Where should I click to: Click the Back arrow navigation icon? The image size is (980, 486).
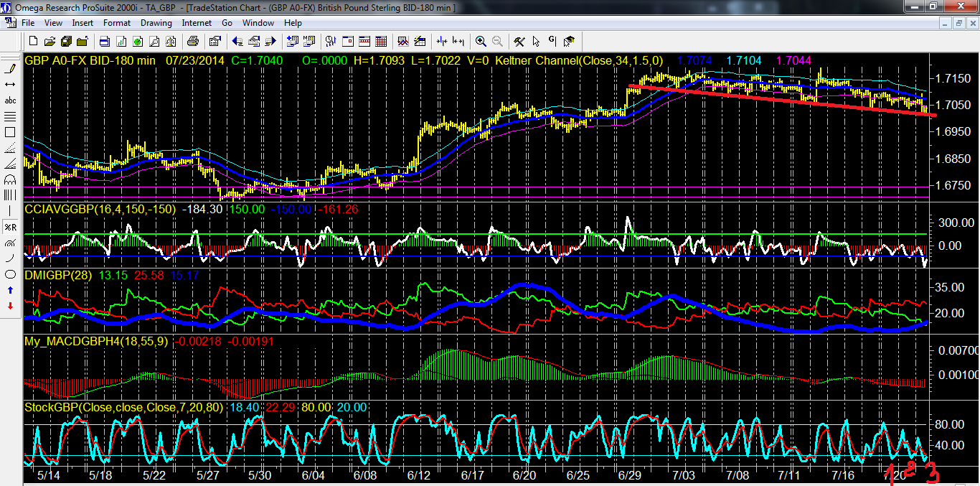click(x=237, y=41)
